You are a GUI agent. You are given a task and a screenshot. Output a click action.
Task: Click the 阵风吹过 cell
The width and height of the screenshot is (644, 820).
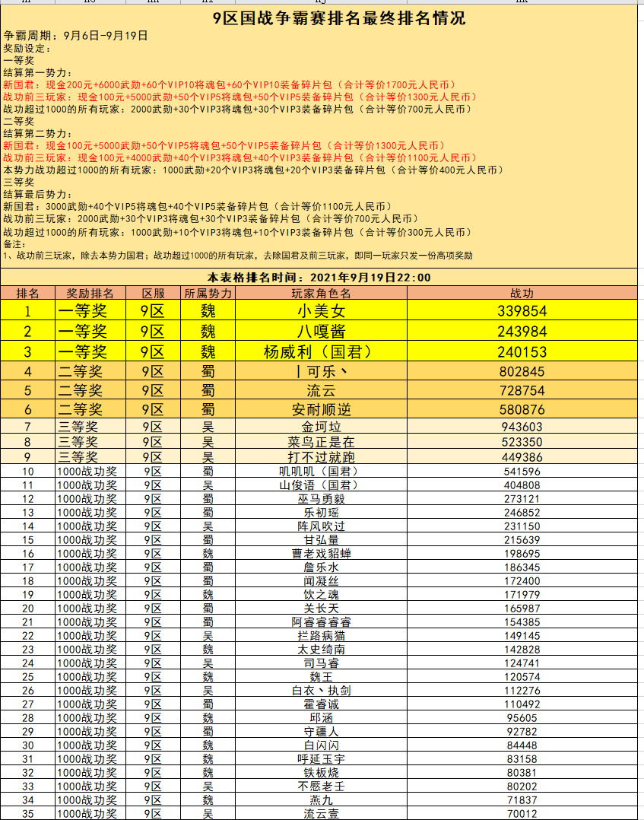(x=321, y=526)
